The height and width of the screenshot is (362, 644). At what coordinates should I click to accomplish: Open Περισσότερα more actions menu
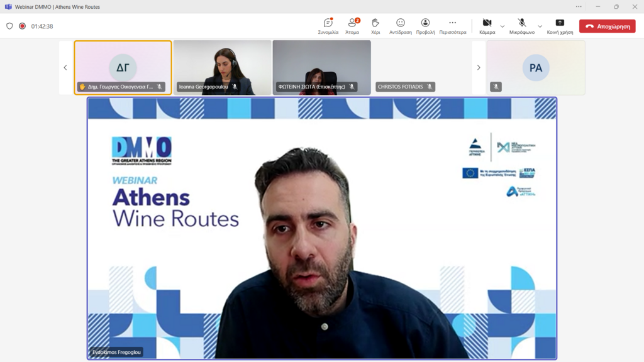(x=453, y=26)
